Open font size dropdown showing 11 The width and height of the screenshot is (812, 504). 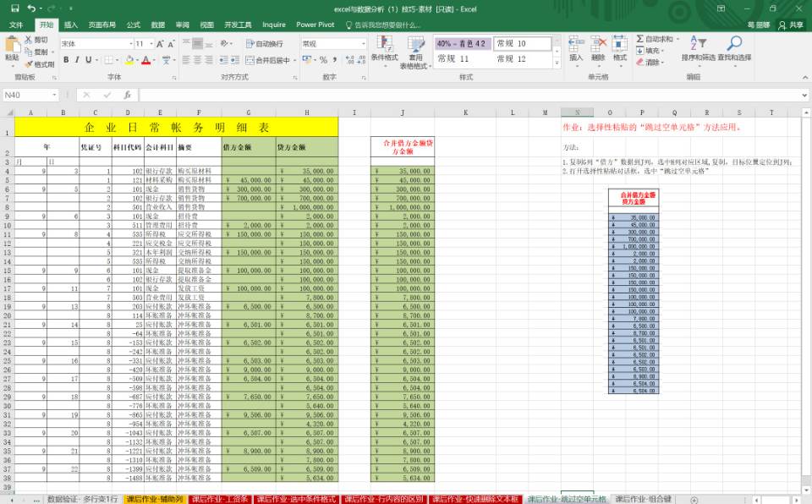point(151,44)
